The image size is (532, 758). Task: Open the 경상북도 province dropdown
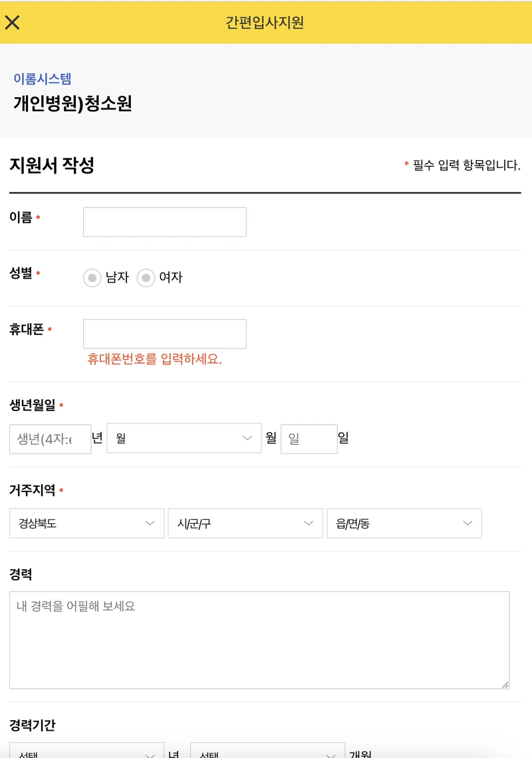[86, 523]
